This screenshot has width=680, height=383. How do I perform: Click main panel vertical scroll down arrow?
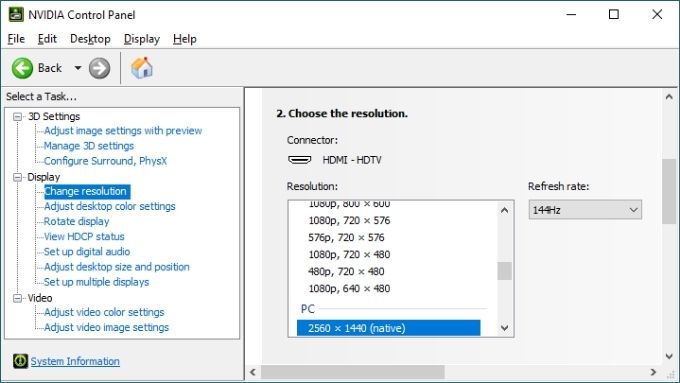[669, 357]
